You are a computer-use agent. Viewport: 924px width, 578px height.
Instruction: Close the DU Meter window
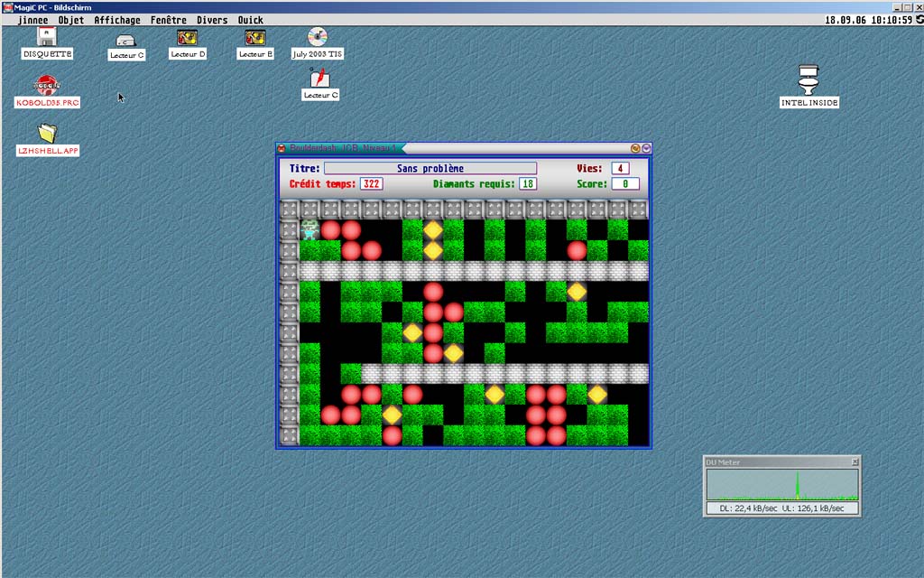click(x=855, y=461)
